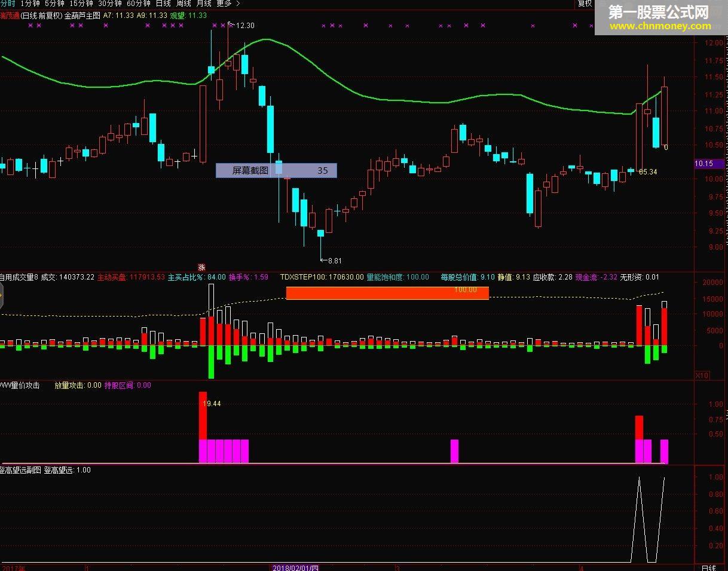The width and height of the screenshot is (728, 571).
Task: Click the 登高望远副图 indicator name
Action: [x=21, y=470]
